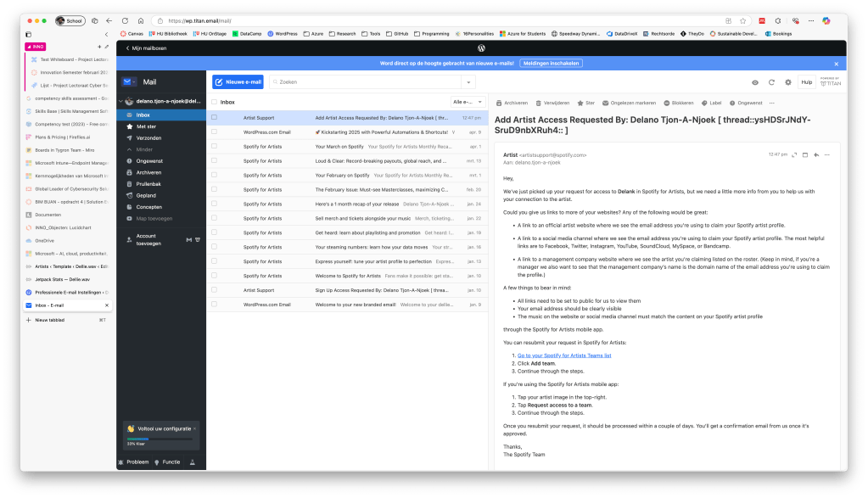
Task: Click the refresh icon beside the settings gear
Action: 771,82
